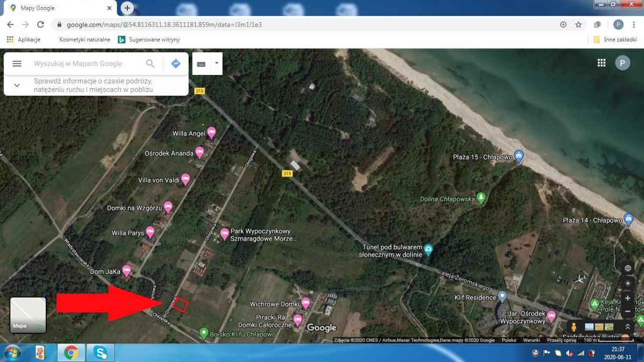Zoom out with the minus button

pos(627,312)
